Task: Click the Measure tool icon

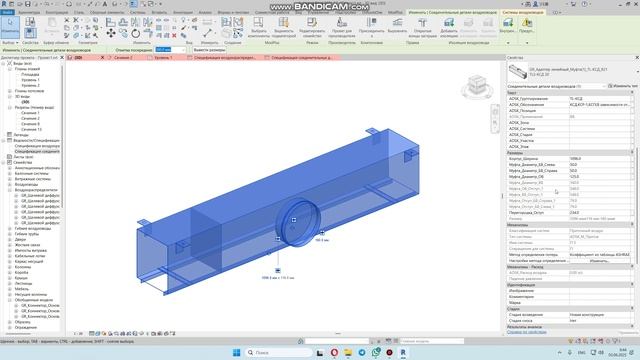Action: 208,33
